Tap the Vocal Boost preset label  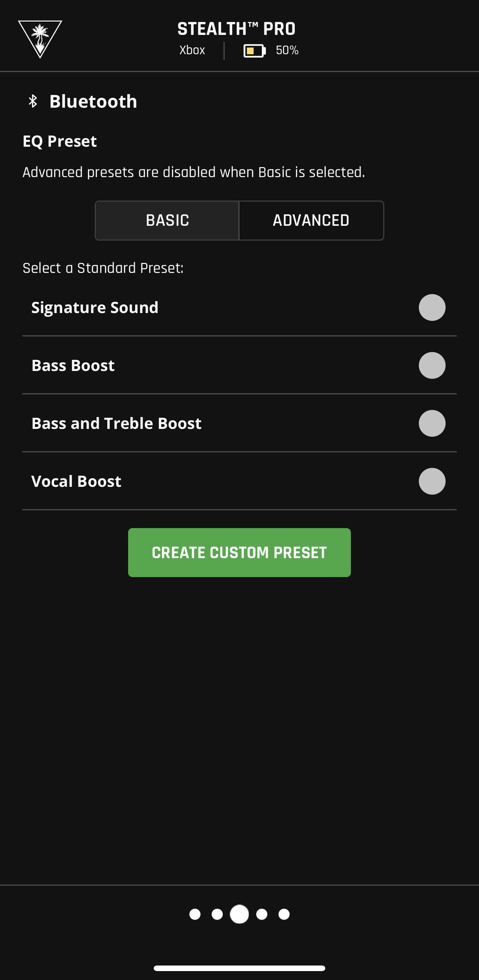[76, 481]
